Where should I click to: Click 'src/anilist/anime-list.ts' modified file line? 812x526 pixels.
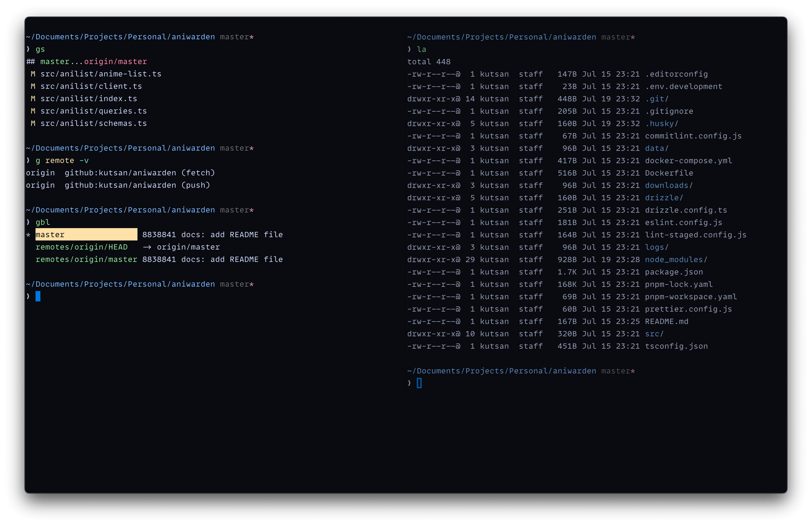[101, 74]
